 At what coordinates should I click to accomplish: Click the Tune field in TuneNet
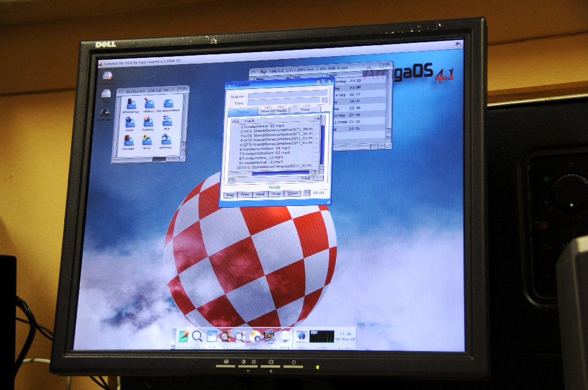point(284,102)
